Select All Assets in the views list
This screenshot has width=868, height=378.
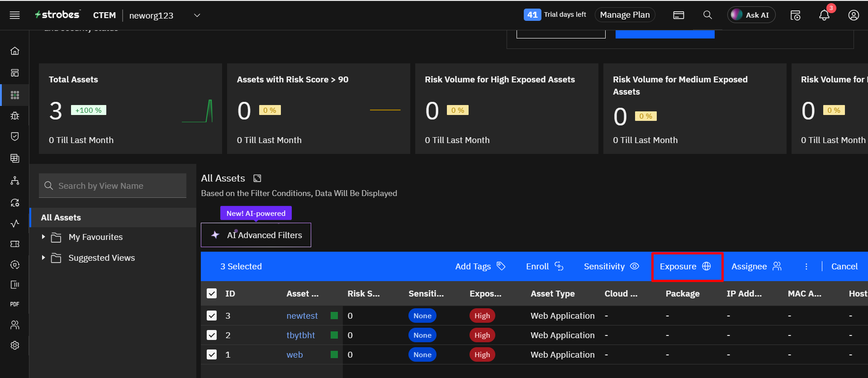pyautogui.click(x=61, y=218)
